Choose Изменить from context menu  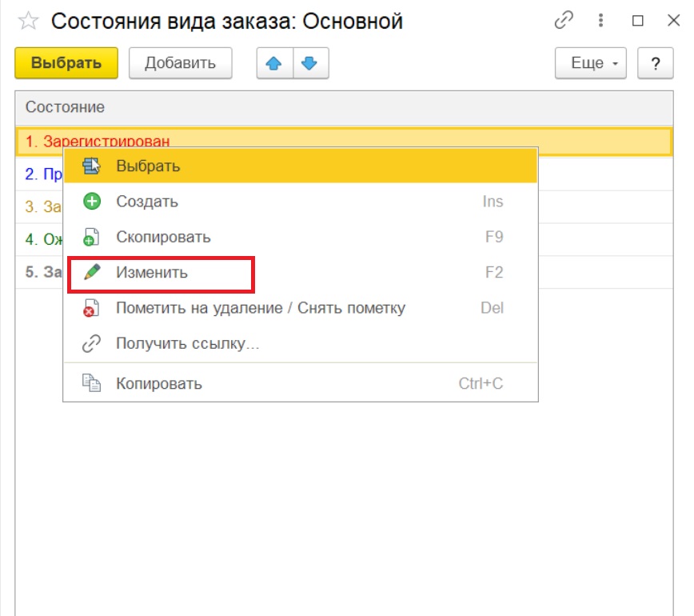152,273
